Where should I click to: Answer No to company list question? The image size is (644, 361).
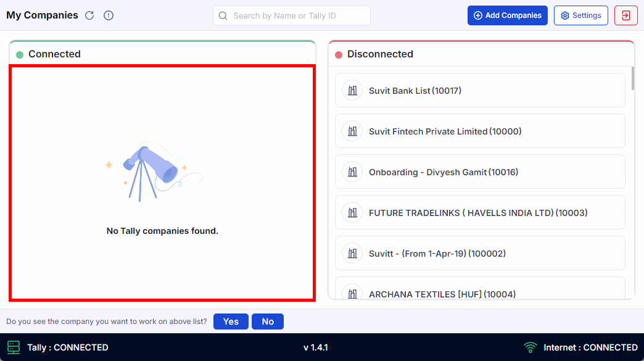(268, 322)
